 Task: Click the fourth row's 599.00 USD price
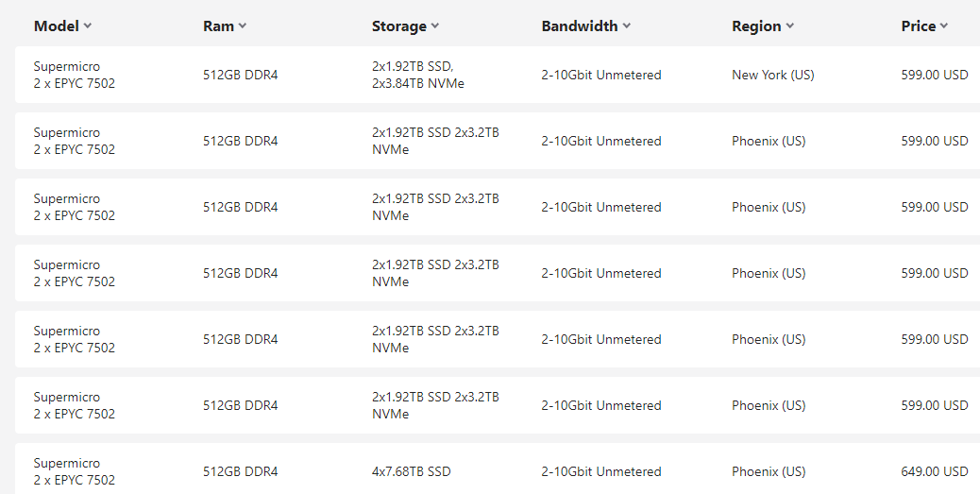click(x=934, y=273)
